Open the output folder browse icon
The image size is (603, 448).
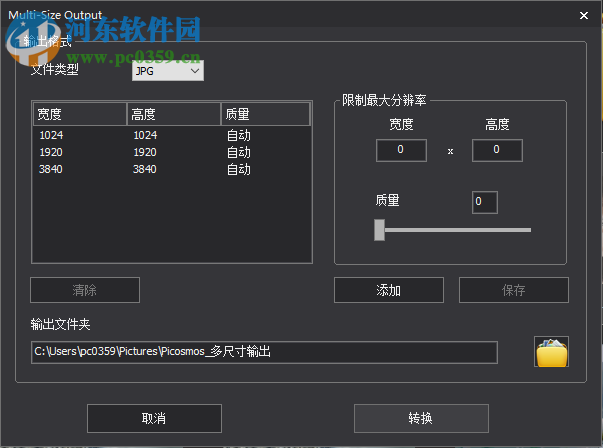551,352
